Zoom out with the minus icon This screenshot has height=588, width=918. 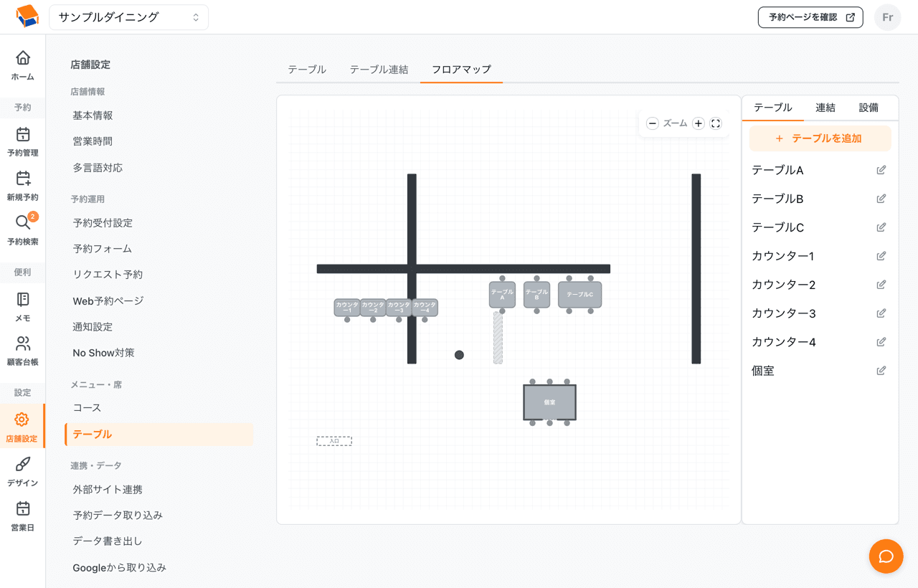pos(652,123)
